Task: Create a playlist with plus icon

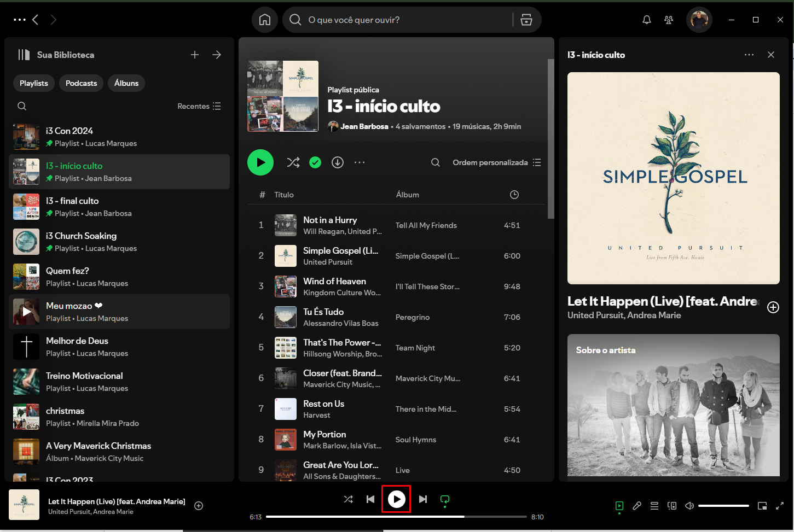Action: coord(195,55)
